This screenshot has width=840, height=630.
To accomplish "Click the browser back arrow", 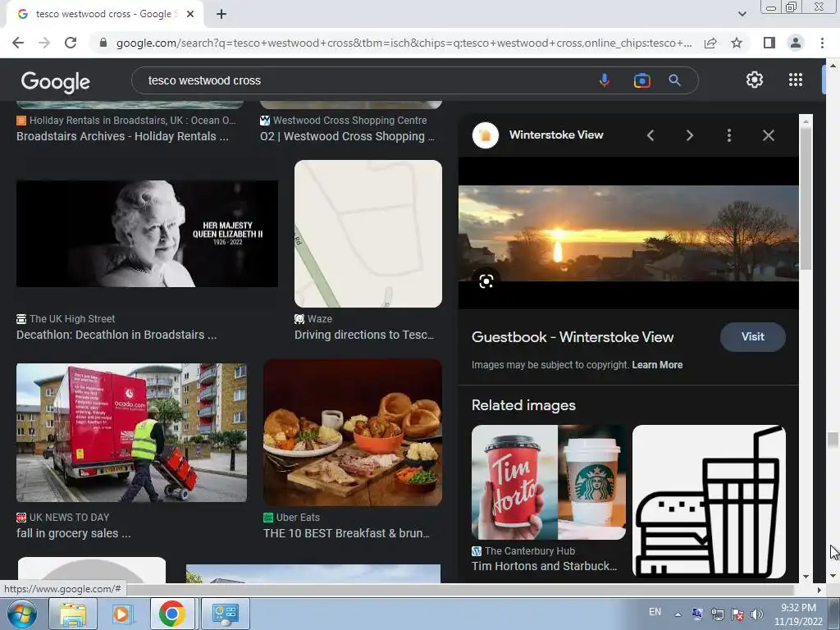I will click(18, 43).
